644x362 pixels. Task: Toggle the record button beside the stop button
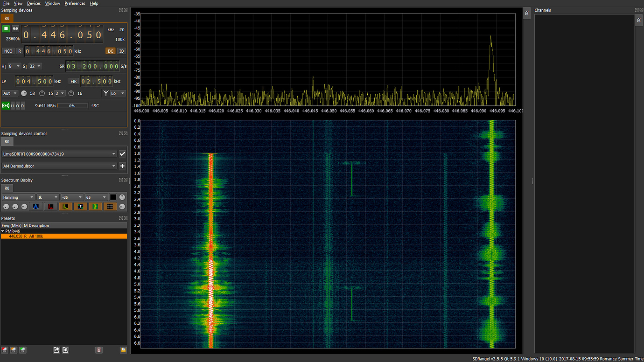(15, 28)
